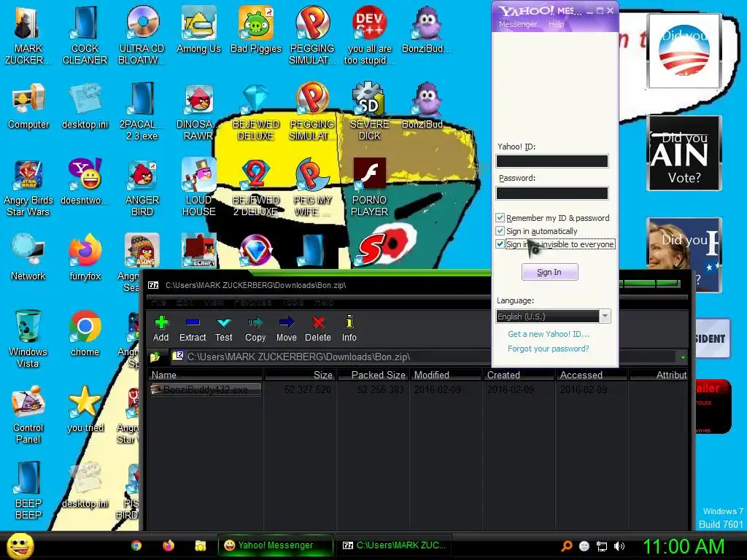Viewport: 747px width, 560px height.
Task: Launch Firefox from the taskbar
Action: point(169,545)
